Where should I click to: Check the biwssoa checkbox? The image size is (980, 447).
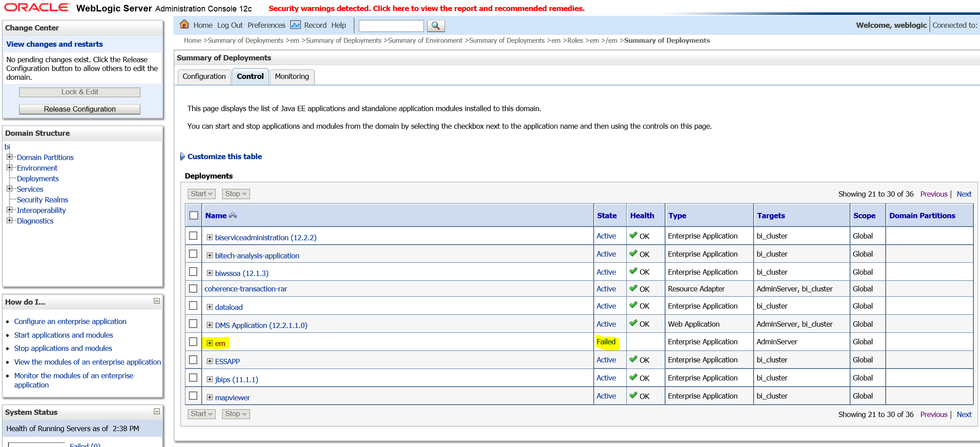(193, 271)
